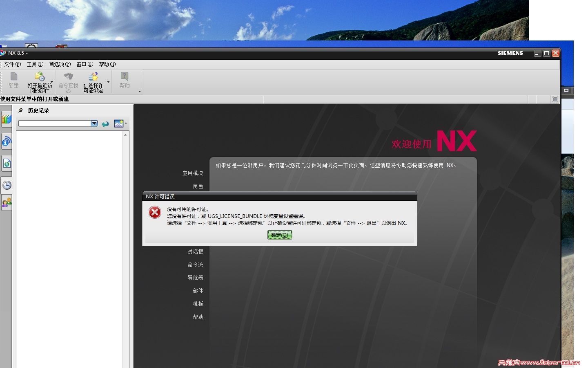
Task: Close the NX 8.5 window
Action: (555, 53)
